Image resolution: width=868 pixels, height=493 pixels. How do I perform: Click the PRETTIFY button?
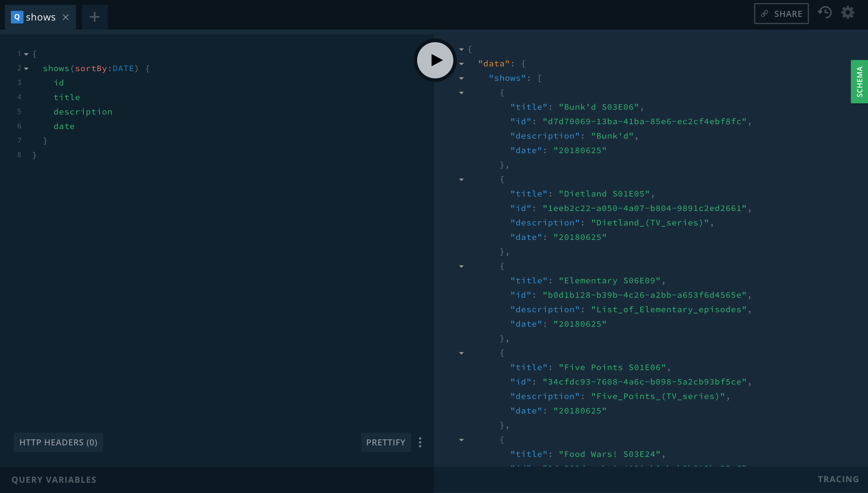click(385, 442)
